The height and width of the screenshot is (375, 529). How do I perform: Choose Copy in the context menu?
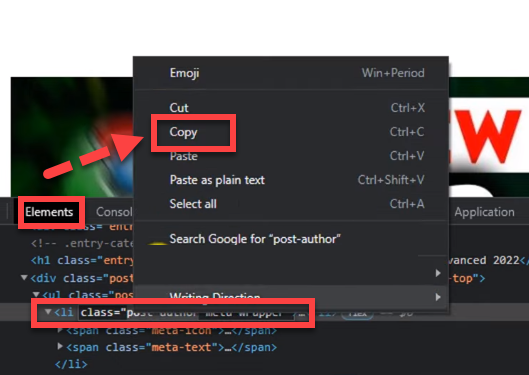pos(291,132)
